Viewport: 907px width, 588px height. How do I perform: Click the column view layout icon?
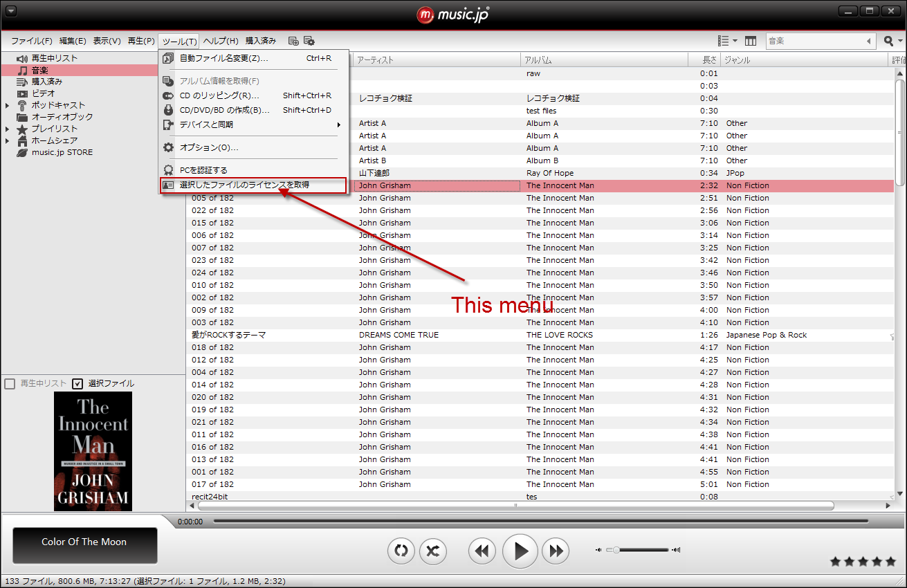(751, 41)
